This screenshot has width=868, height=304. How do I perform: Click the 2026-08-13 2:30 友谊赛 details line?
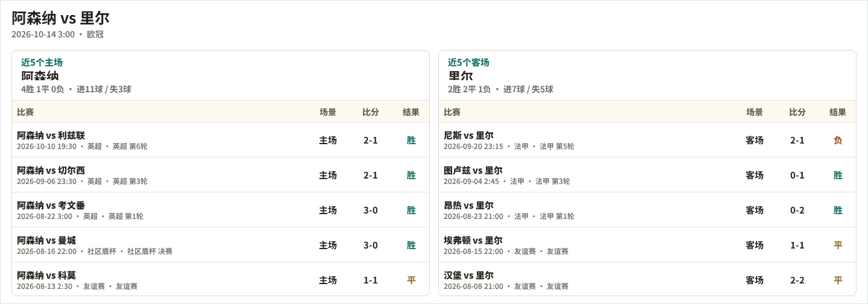77,287
